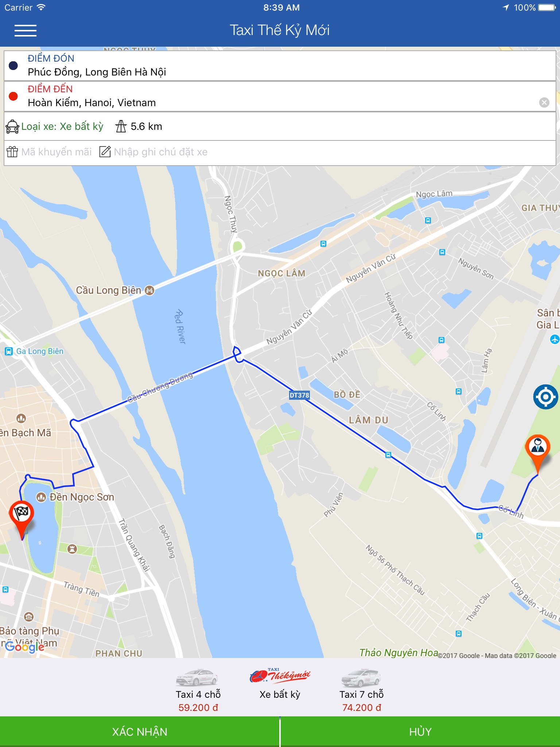Cancel booking with HỦY
This screenshot has width=560, height=747.
[420, 732]
